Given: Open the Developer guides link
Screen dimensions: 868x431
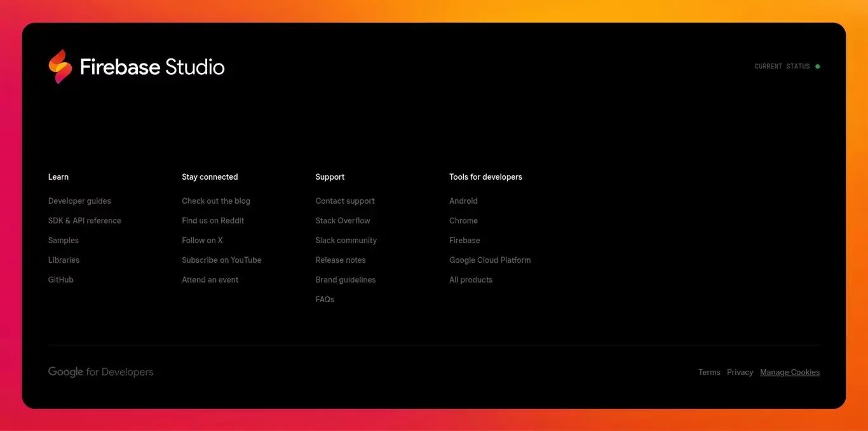Looking at the screenshot, I should click(79, 201).
